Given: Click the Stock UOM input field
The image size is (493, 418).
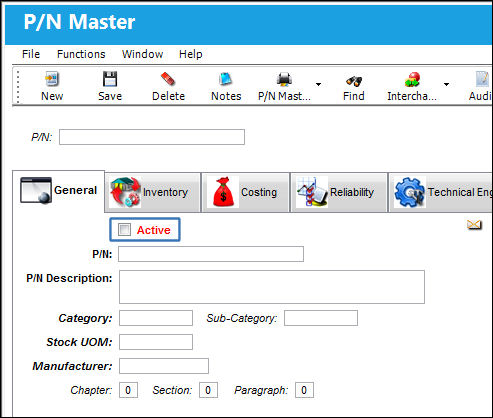Looking at the screenshot, I should coord(156,342).
